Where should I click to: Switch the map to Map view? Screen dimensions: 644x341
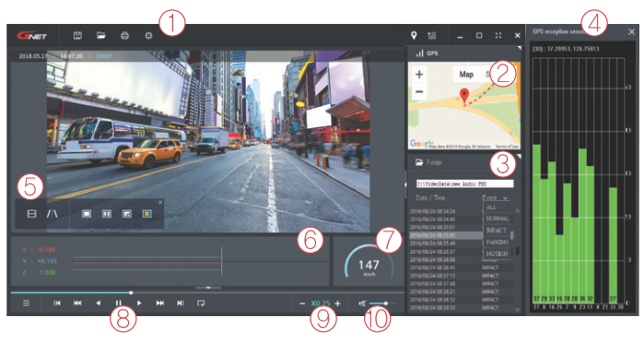pyautogui.click(x=466, y=75)
